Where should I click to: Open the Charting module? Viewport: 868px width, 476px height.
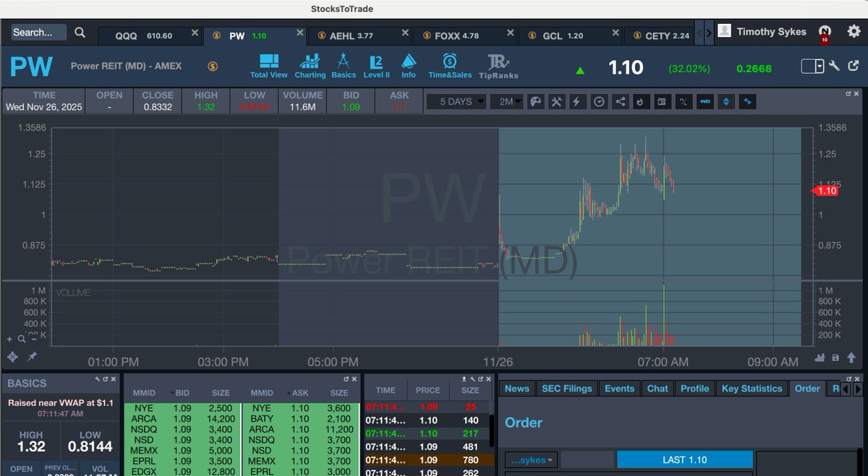coord(310,65)
